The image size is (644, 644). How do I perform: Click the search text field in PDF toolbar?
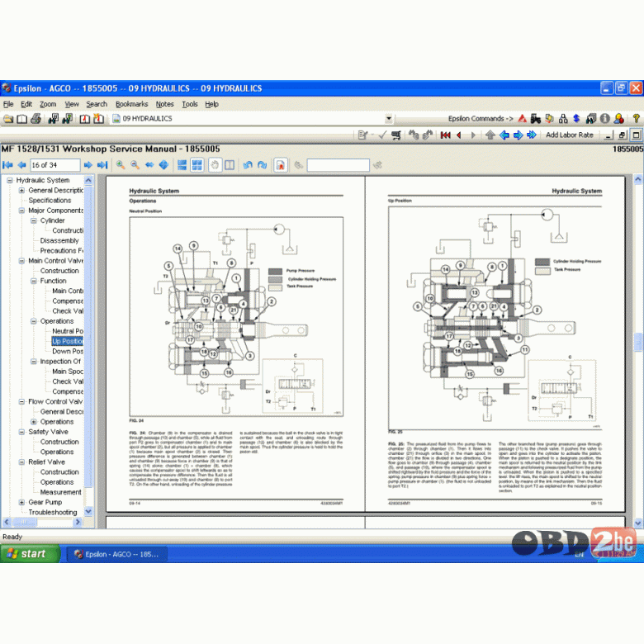[x=338, y=165]
